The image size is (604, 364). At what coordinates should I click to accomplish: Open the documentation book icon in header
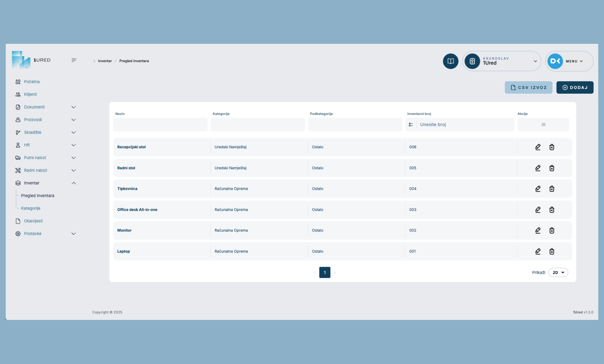click(450, 61)
